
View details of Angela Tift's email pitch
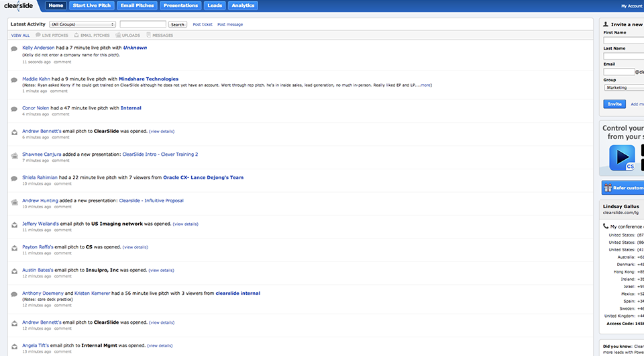(160, 346)
